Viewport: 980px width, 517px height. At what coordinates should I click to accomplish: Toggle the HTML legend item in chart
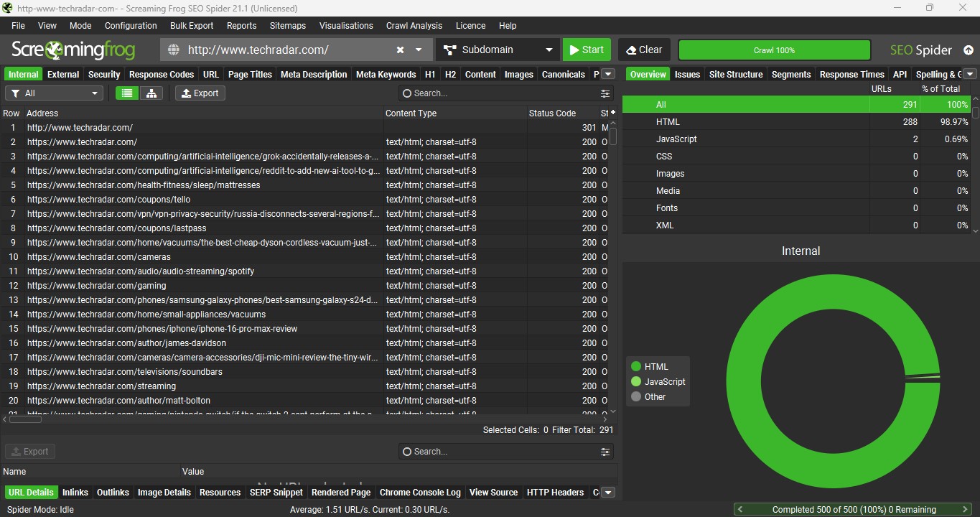(649, 367)
